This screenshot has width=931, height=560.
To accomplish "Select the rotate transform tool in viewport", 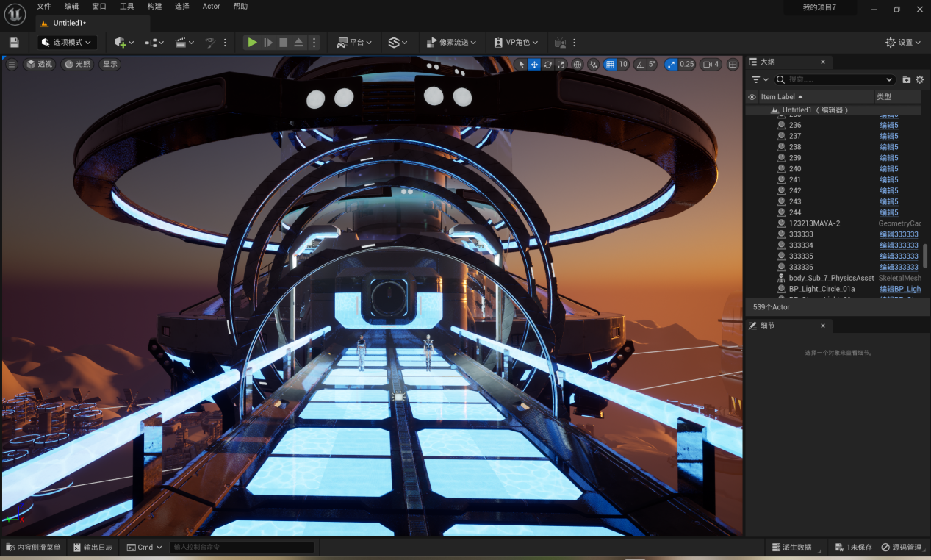I will 547,65.
